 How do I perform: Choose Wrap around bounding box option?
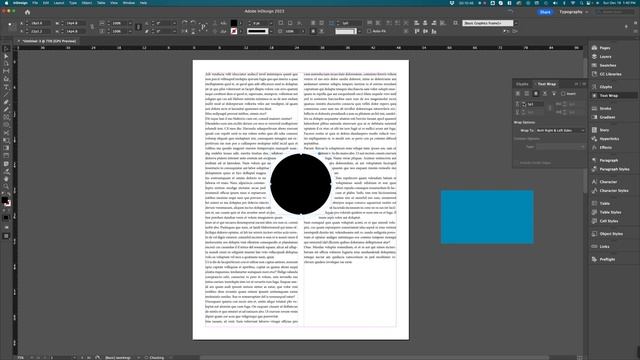(x=527, y=94)
